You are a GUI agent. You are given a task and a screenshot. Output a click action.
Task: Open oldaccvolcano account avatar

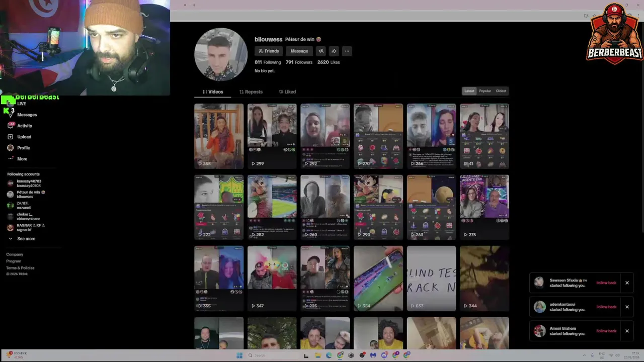tap(11, 217)
